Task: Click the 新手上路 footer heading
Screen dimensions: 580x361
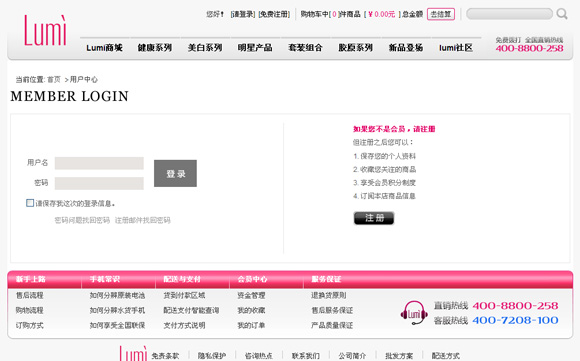Action: pos(30,279)
